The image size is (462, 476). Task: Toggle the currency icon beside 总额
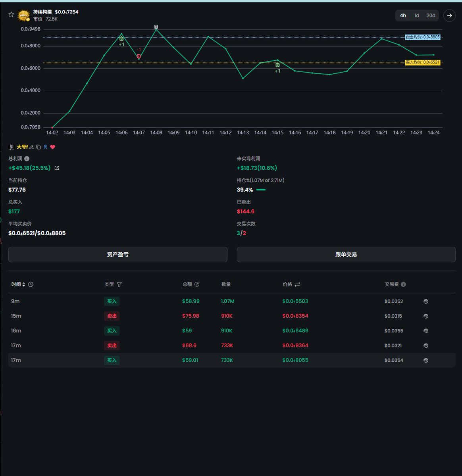click(x=197, y=284)
